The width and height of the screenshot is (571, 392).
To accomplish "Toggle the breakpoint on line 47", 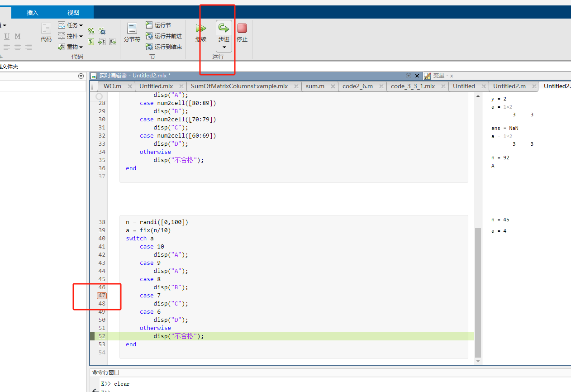I will point(102,295).
